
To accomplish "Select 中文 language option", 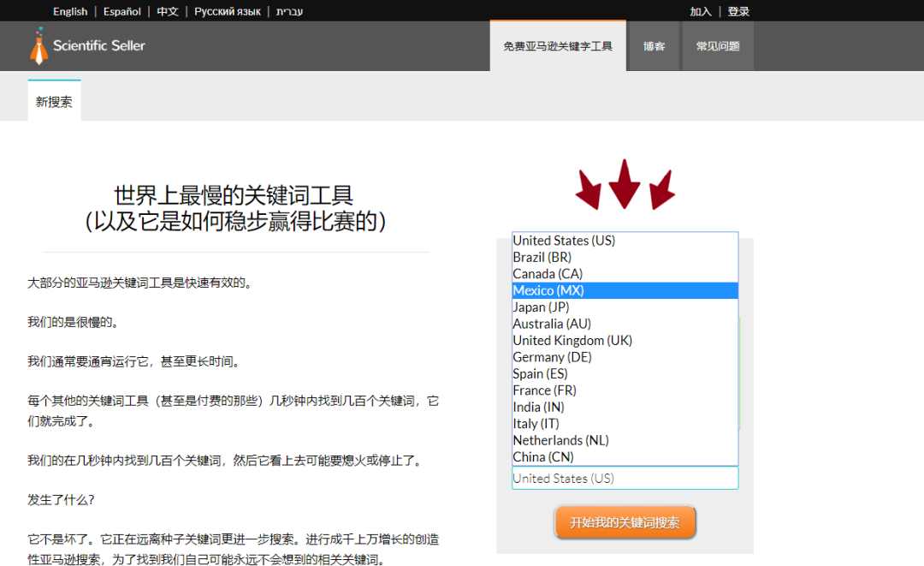I will coord(168,11).
